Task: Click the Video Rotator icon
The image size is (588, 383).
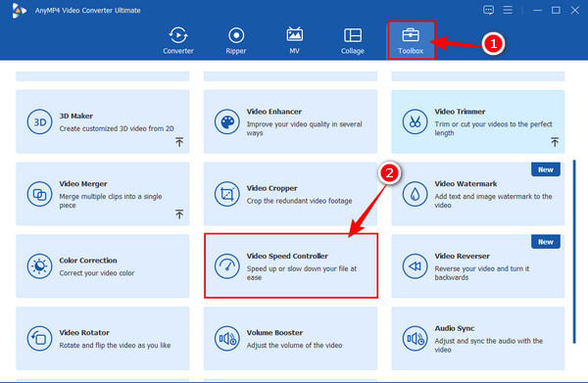Action: pyautogui.click(x=39, y=338)
